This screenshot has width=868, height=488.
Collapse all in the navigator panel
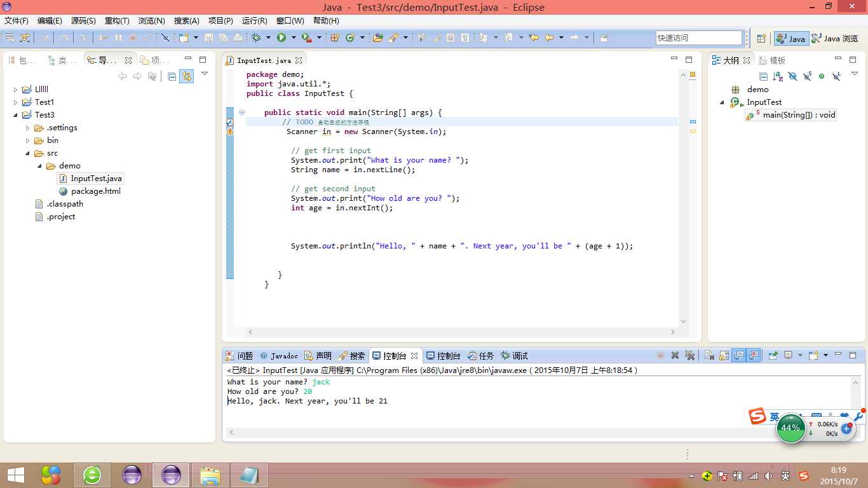pyautogui.click(x=172, y=76)
